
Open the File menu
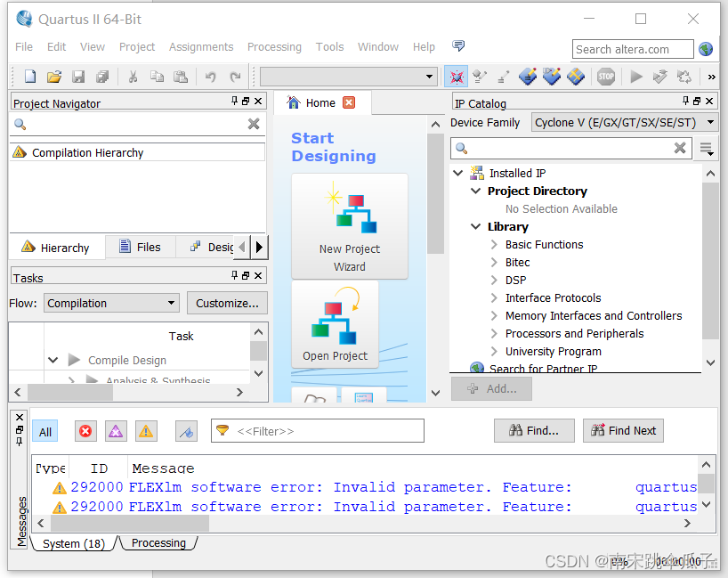24,47
